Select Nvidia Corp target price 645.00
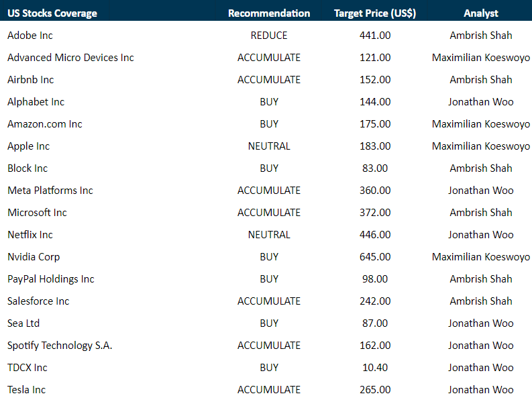Screen dimensions: 532x408 [x=375, y=256]
